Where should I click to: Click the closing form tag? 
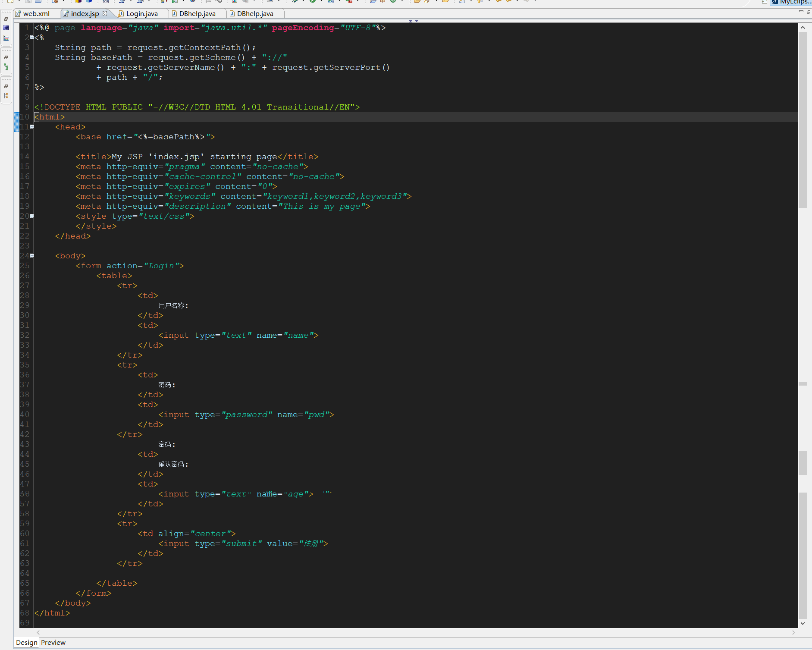tap(94, 593)
